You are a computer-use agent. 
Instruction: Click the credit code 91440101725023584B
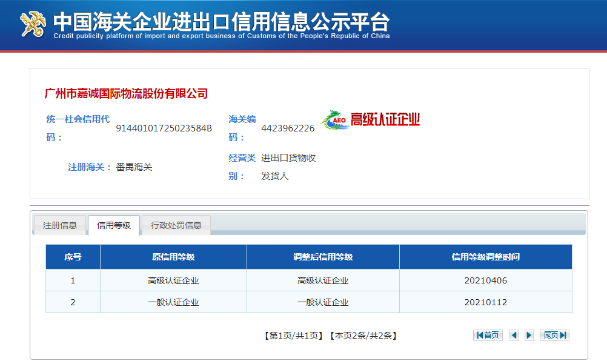tap(164, 128)
